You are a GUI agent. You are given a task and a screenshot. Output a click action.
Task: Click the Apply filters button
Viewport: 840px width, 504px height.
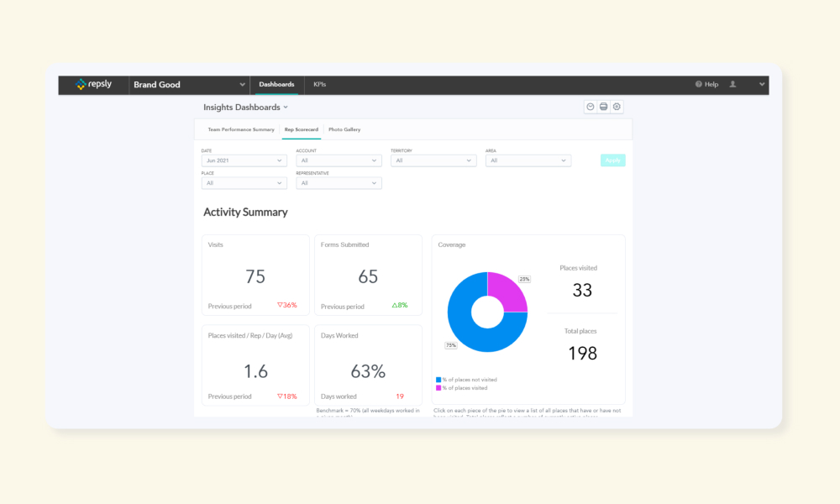(x=613, y=160)
